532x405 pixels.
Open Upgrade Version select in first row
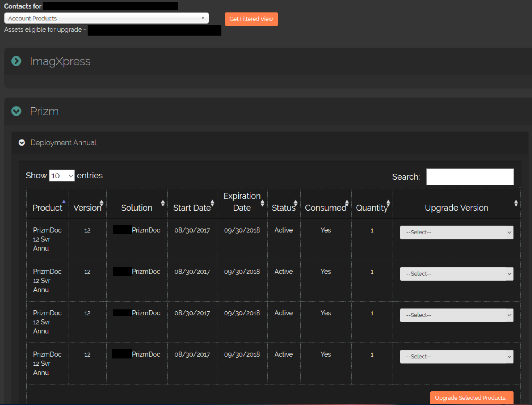pyautogui.click(x=456, y=232)
